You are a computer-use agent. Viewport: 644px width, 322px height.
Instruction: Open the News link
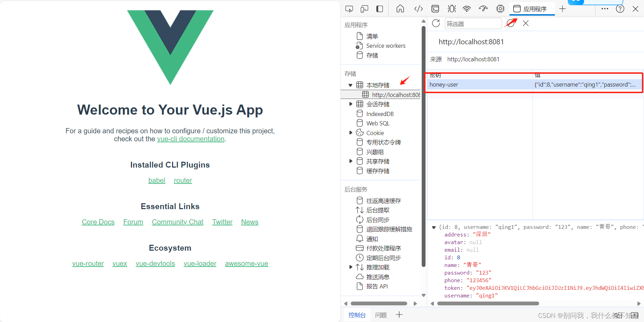[250, 222]
